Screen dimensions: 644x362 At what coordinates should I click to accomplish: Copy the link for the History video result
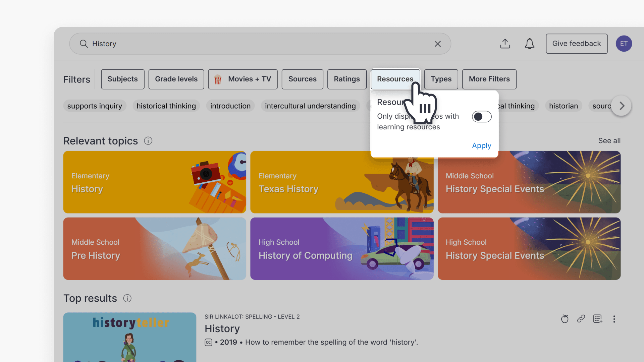pyautogui.click(x=581, y=319)
